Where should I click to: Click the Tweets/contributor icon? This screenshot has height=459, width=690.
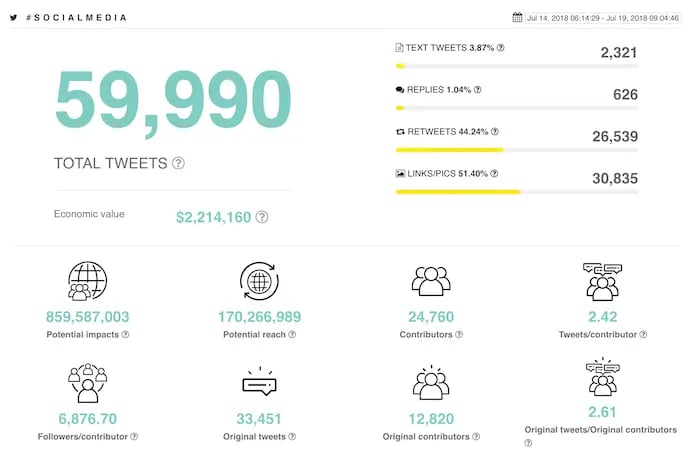[602, 281]
